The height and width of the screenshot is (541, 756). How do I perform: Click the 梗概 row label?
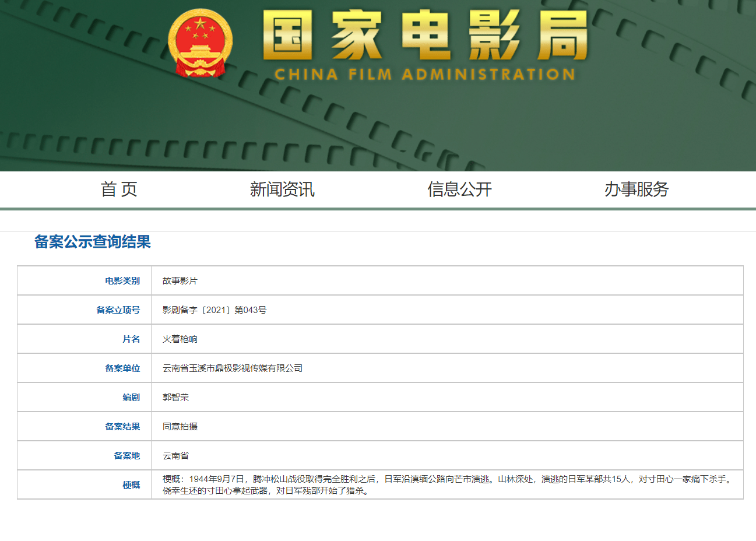click(x=131, y=485)
